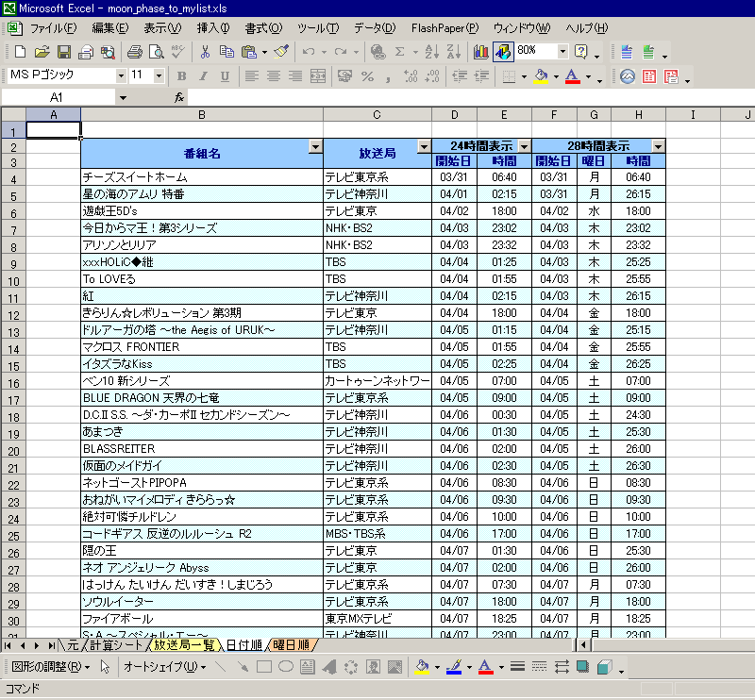Click the Save icon in the toolbar

pos(64,51)
